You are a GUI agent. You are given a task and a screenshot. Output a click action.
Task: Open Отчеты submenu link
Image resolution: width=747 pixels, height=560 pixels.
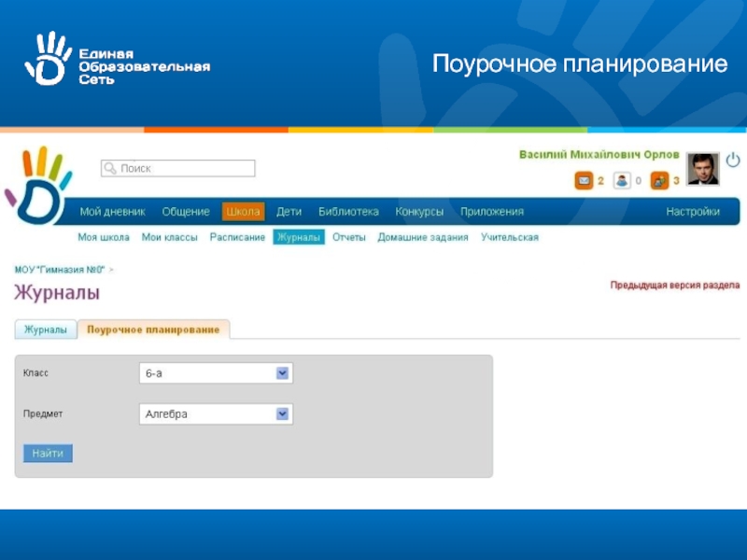coord(348,237)
